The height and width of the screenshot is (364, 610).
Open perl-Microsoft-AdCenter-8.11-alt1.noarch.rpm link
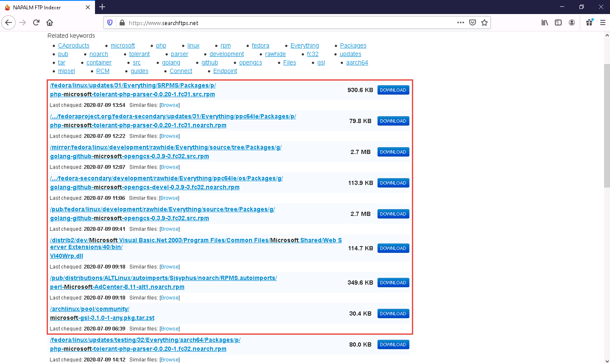(117, 287)
